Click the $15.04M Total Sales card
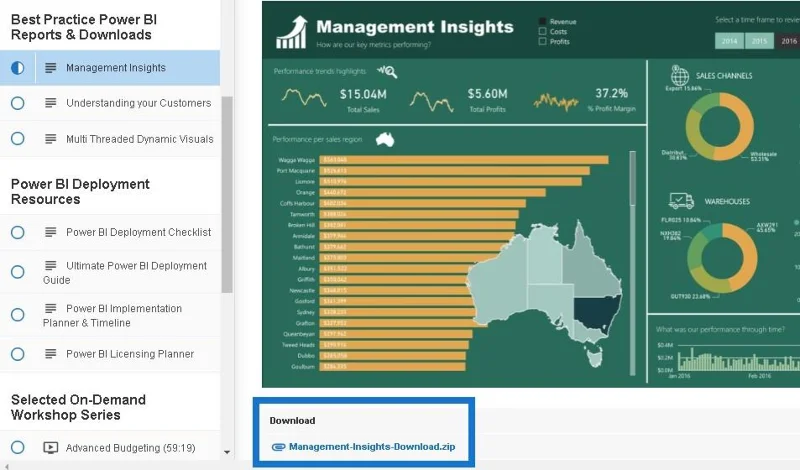This screenshot has height=470, width=800. (363, 99)
